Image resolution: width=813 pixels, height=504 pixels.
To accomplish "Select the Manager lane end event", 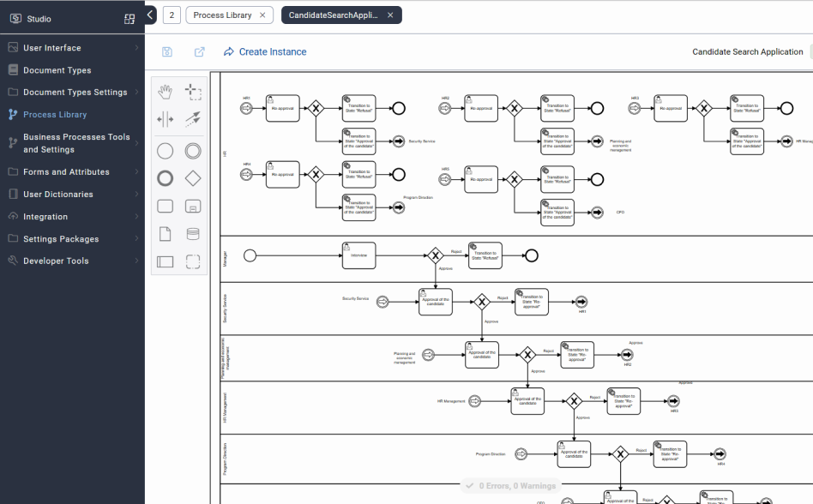I will (532, 255).
